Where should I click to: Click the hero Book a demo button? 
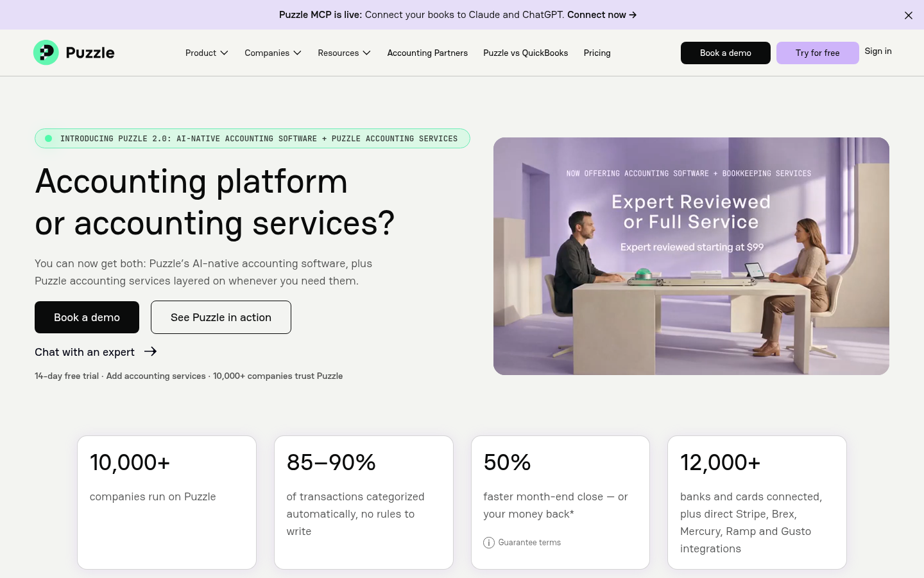click(x=87, y=317)
